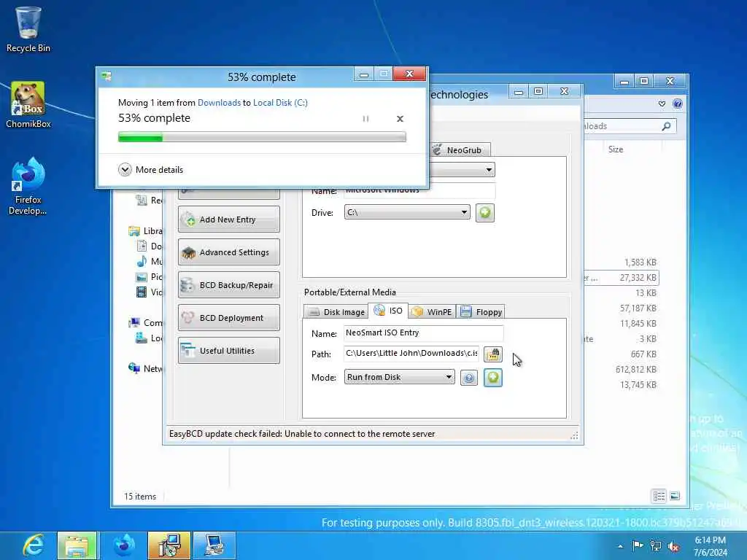747x560 pixels.
Task: Follow the Downloads link in move dialog
Action: (219, 102)
